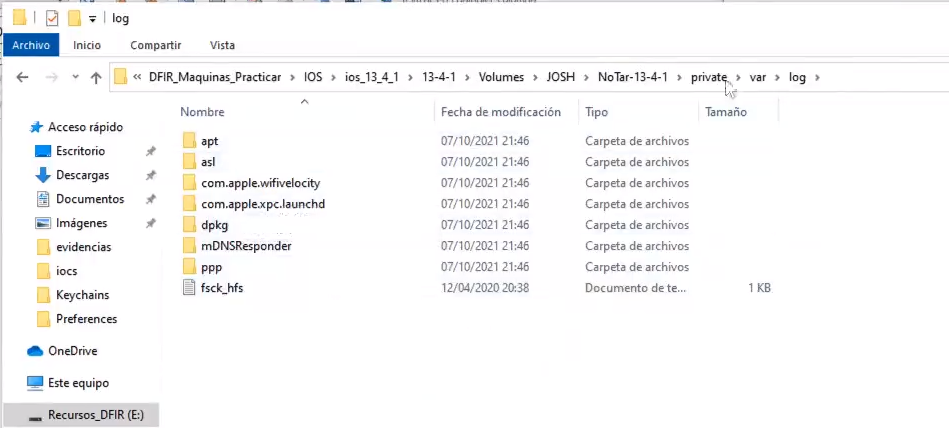The image size is (949, 428).
Task: Expand the chevron after the IOS breadcrumb
Action: pos(333,77)
